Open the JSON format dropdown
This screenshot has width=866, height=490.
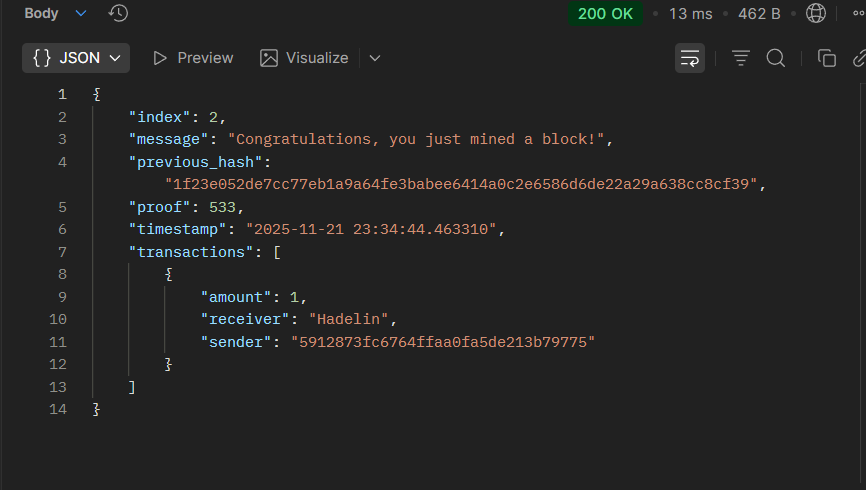pyautogui.click(x=76, y=58)
